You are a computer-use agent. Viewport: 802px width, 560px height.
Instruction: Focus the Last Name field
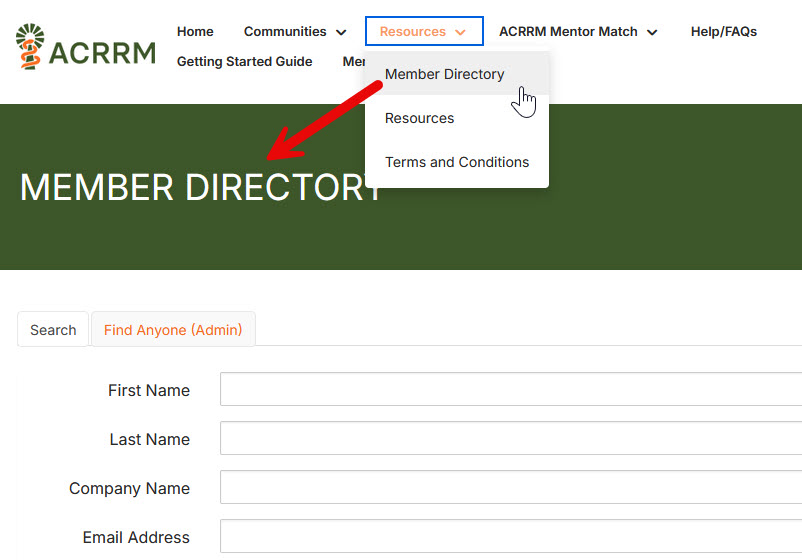click(511, 438)
